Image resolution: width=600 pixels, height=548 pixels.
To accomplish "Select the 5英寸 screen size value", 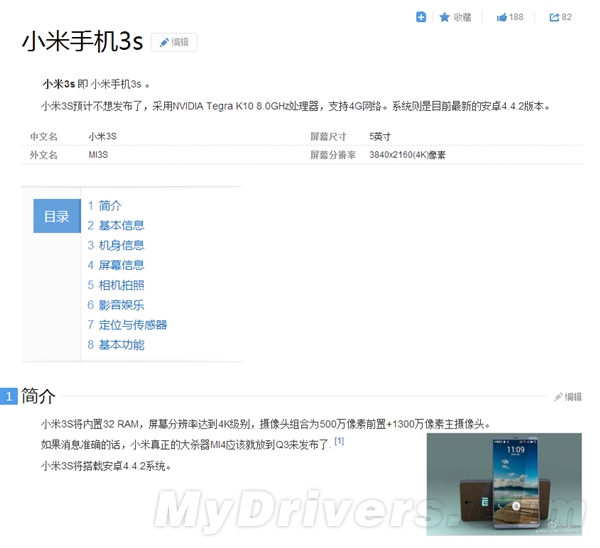I will pos(380,136).
